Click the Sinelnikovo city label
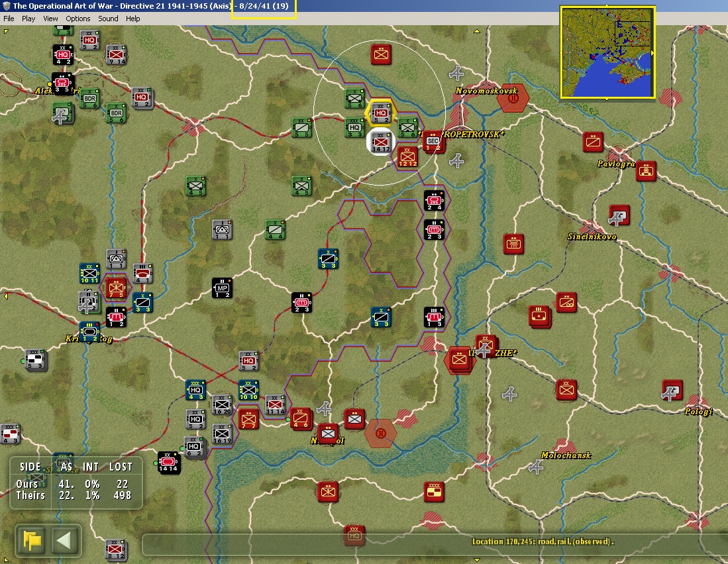 coord(592,237)
